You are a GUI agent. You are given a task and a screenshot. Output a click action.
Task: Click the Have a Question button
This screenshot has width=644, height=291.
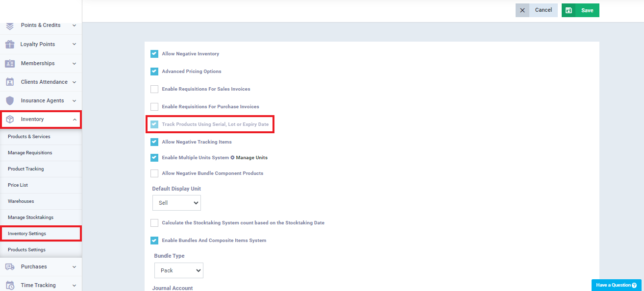[x=617, y=285]
